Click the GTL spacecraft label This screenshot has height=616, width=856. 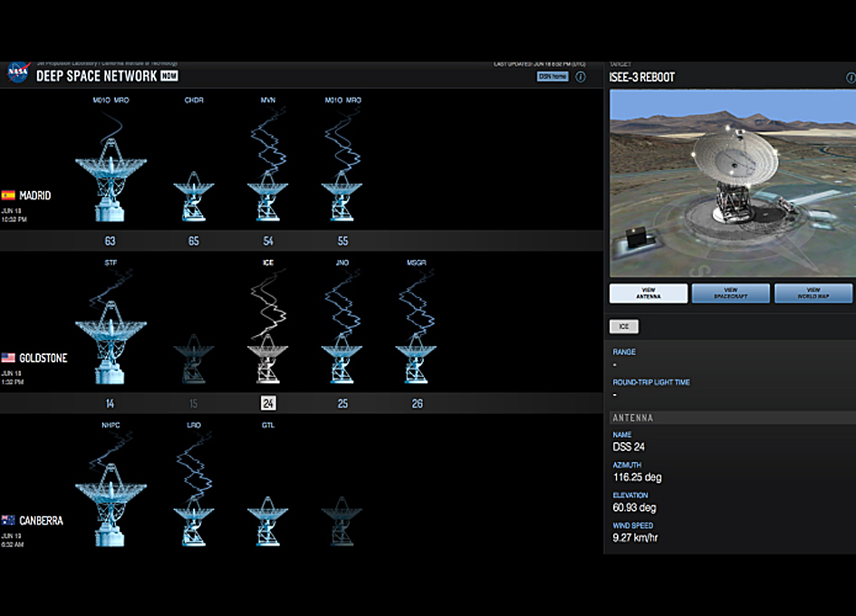[x=268, y=425]
